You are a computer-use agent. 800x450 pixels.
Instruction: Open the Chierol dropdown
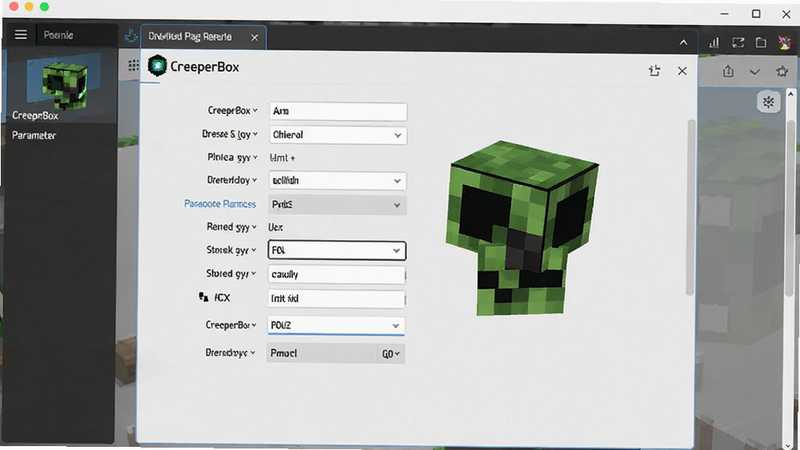pos(338,135)
